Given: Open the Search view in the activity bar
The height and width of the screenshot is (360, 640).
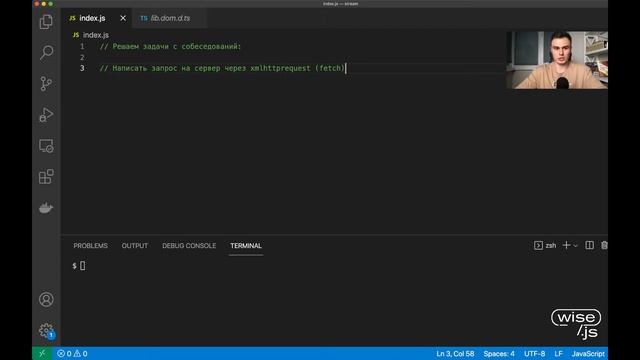Looking at the screenshot, I should point(46,52).
